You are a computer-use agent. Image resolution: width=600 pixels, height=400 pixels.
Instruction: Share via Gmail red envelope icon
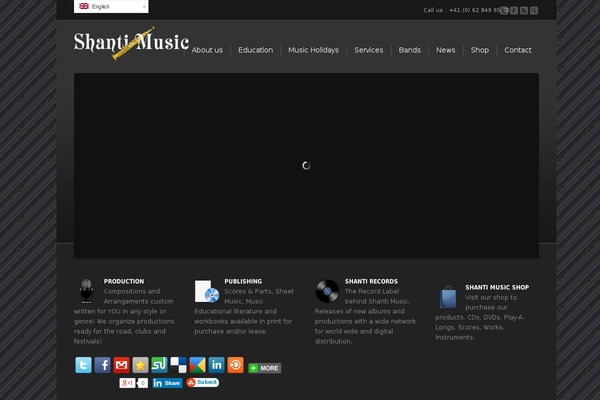pyautogui.click(x=121, y=365)
